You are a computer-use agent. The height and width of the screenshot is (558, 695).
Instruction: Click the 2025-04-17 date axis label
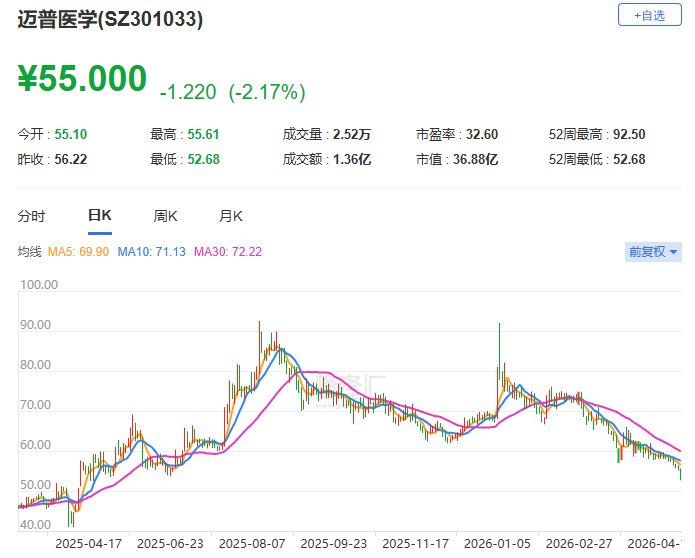(88, 543)
